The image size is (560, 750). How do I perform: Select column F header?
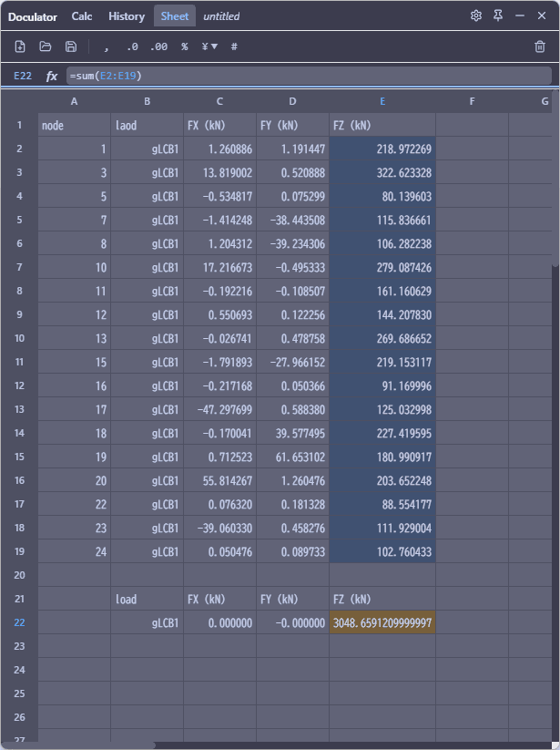(x=472, y=101)
